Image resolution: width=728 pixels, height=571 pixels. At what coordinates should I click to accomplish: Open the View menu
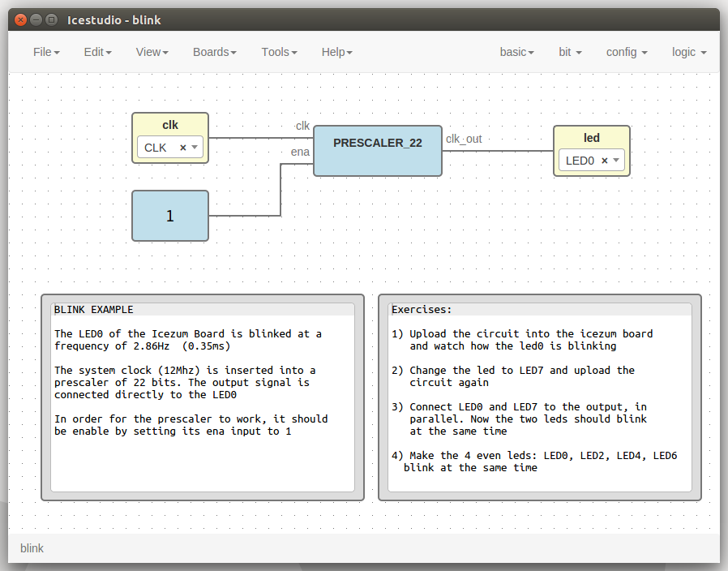coord(152,52)
